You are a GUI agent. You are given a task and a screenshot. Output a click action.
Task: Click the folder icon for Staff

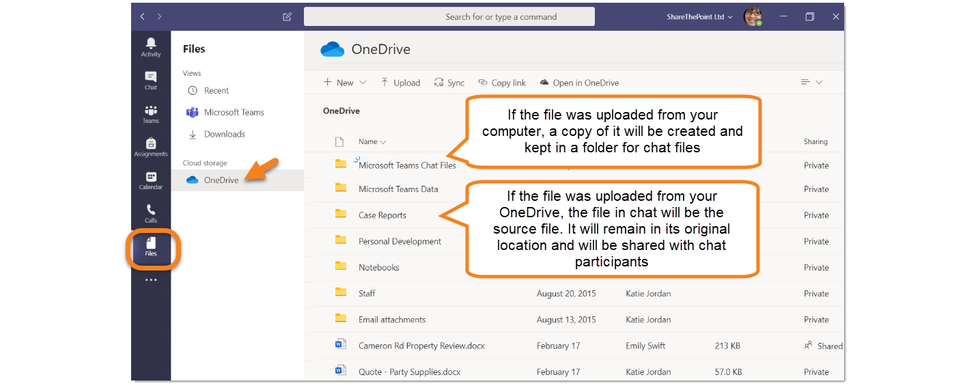pyautogui.click(x=341, y=292)
